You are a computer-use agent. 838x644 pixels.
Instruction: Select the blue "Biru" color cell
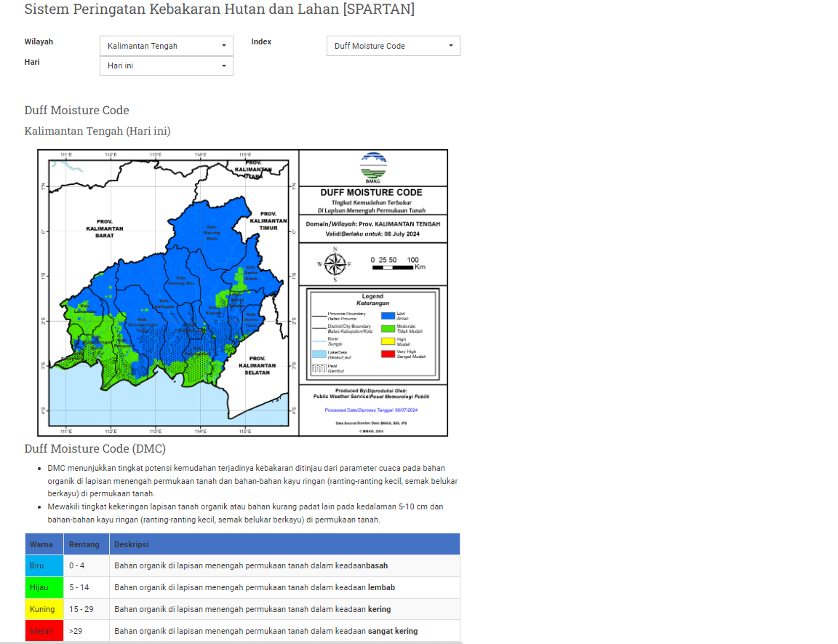coord(44,565)
